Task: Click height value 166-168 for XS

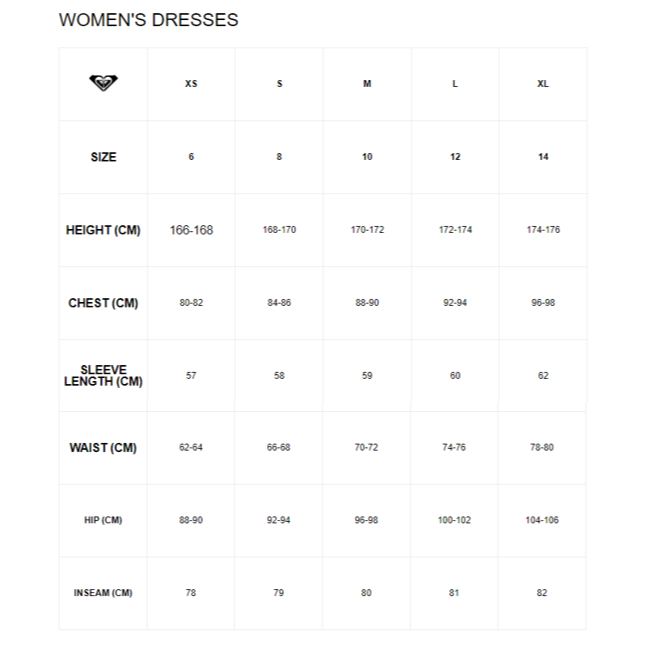Action: tap(191, 230)
